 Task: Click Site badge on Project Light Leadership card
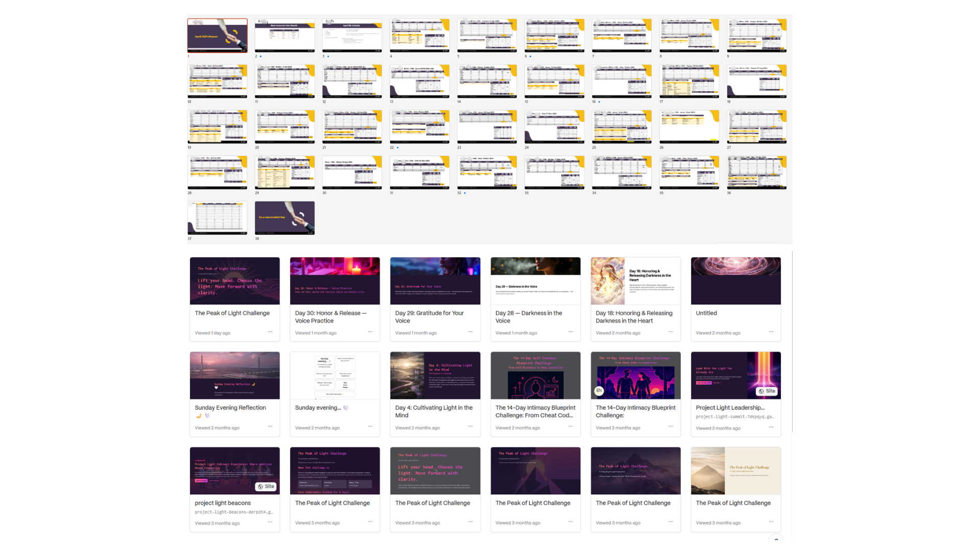pyautogui.click(x=767, y=391)
